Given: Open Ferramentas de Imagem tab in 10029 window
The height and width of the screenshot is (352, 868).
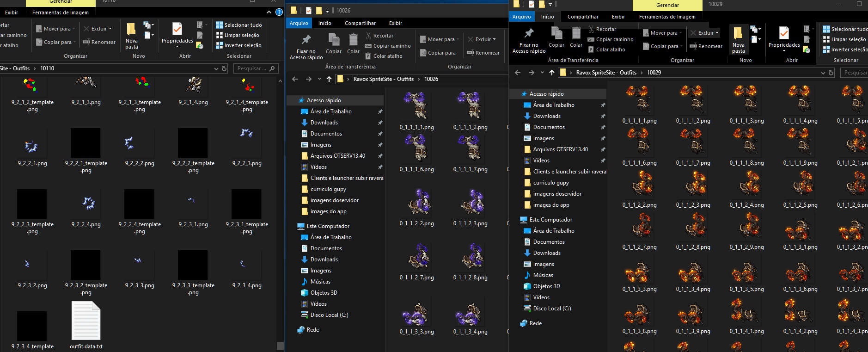Looking at the screenshot, I should coord(667,17).
